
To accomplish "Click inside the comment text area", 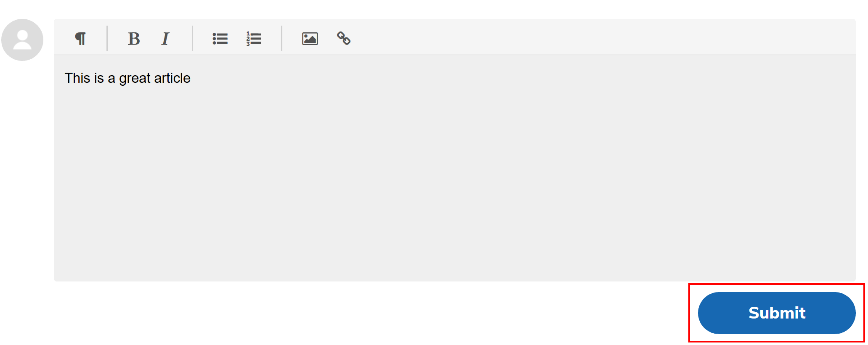I will 455,168.
